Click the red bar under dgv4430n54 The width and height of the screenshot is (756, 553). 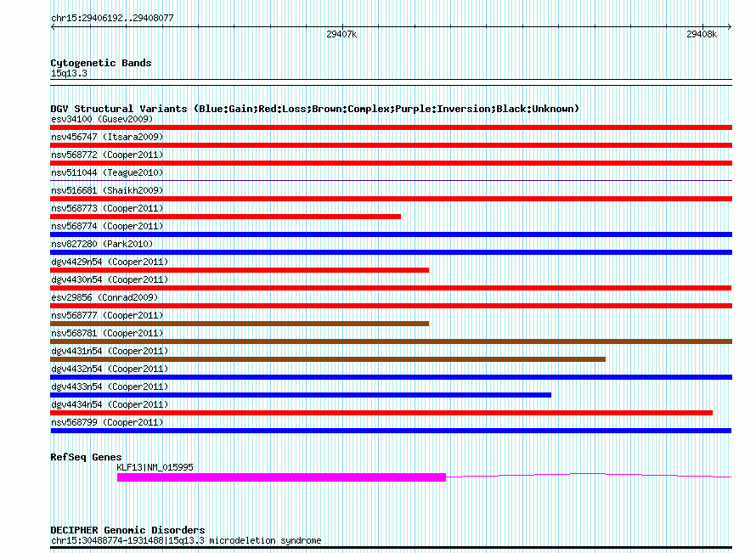coord(391,288)
